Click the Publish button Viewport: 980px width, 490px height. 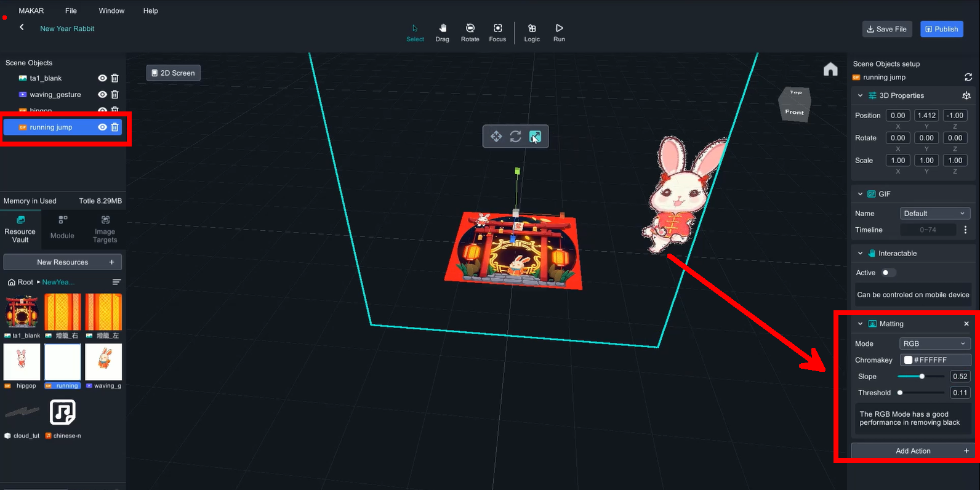point(941,29)
